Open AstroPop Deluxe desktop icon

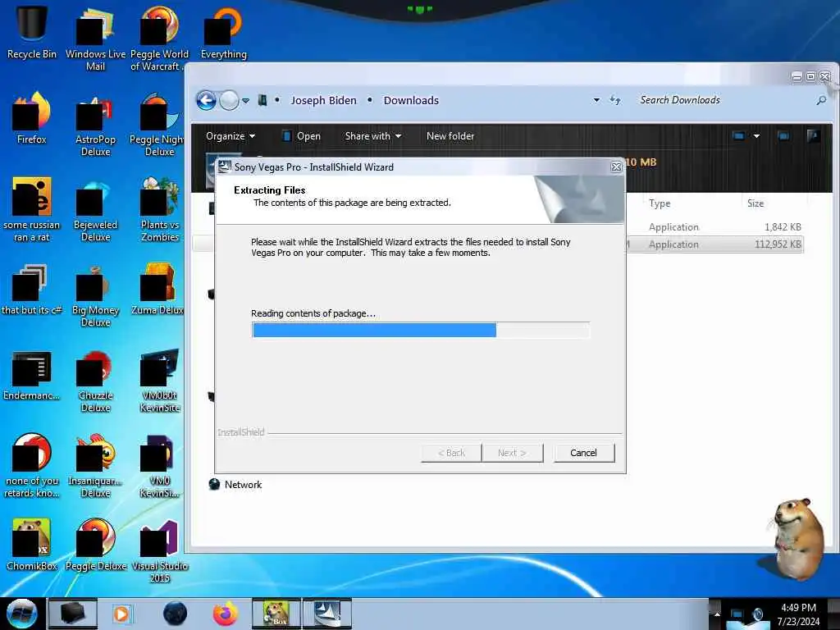95,125
